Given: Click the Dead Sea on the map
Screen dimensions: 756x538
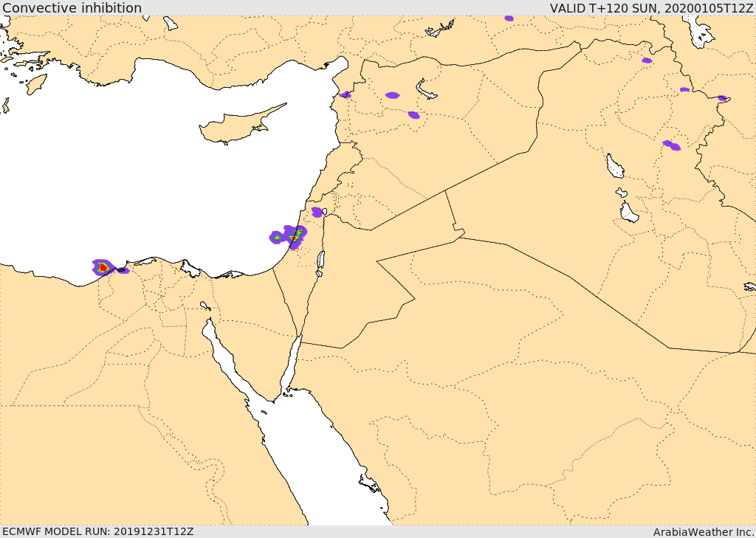Looking at the screenshot, I should [x=320, y=261].
